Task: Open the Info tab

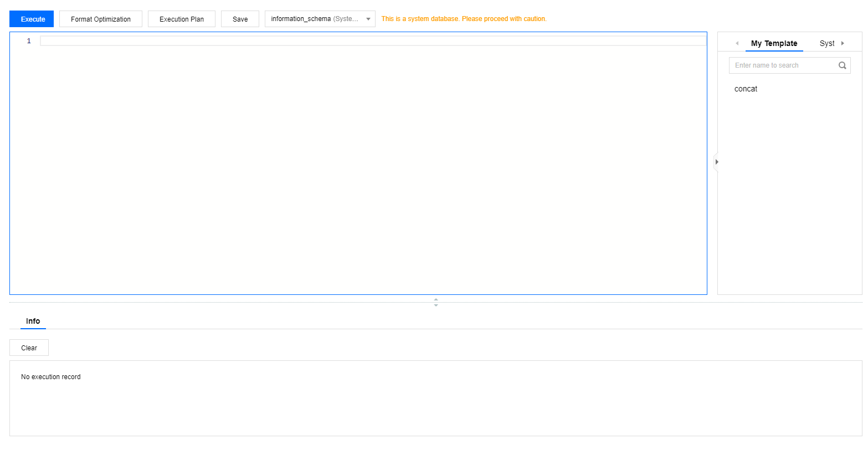Action: pos(33,321)
